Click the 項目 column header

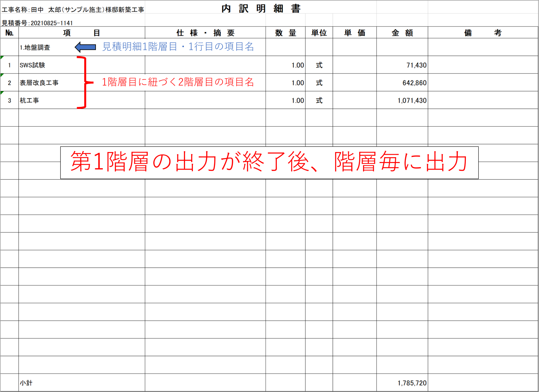pos(82,33)
